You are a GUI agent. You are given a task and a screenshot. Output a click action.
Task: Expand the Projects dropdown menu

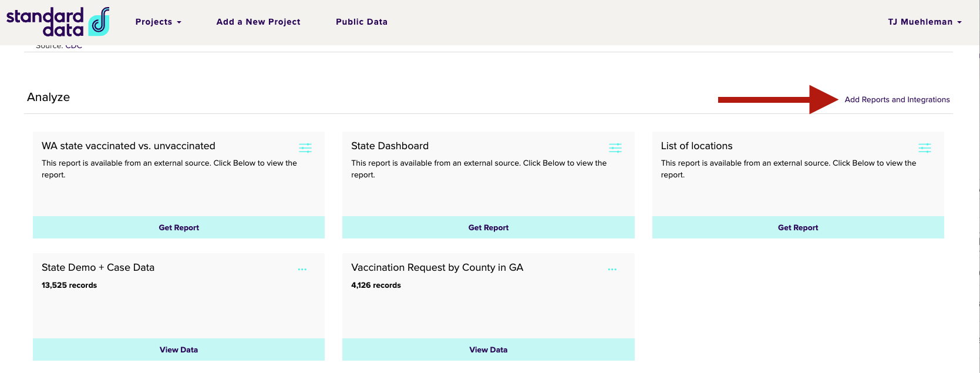pyautogui.click(x=158, y=22)
